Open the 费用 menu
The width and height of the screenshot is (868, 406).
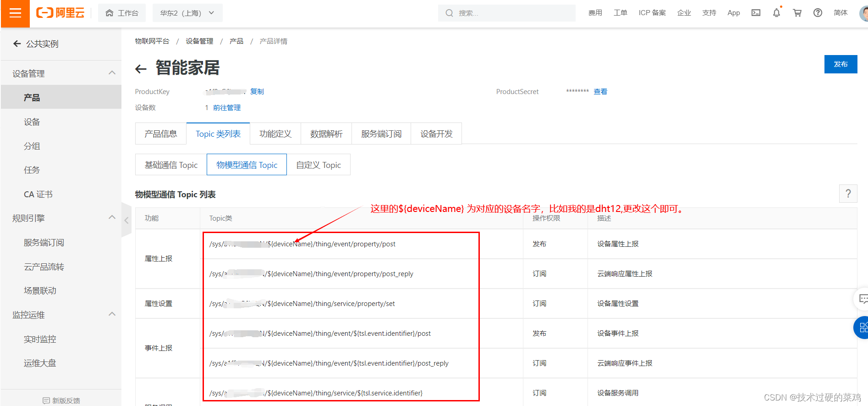pos(595,13)
